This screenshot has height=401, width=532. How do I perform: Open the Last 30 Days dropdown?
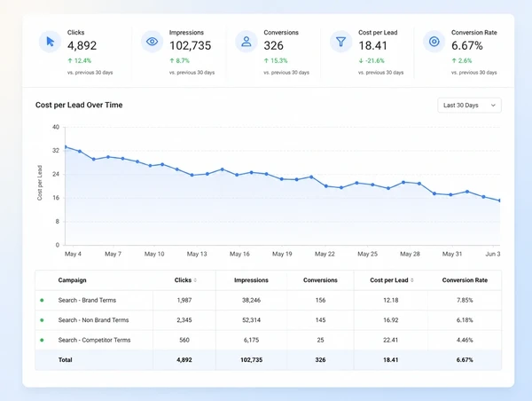(x=469, y=106)
